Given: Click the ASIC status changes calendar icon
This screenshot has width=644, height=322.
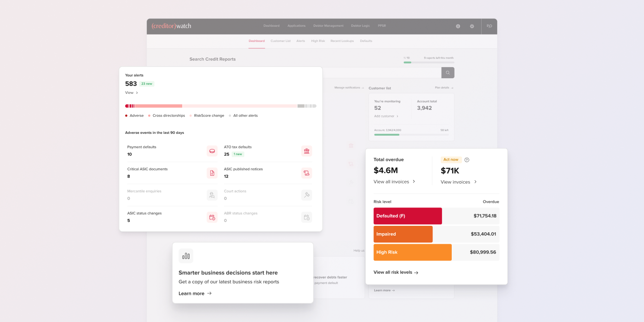Looking at the screenshot, I should (212, 217).
